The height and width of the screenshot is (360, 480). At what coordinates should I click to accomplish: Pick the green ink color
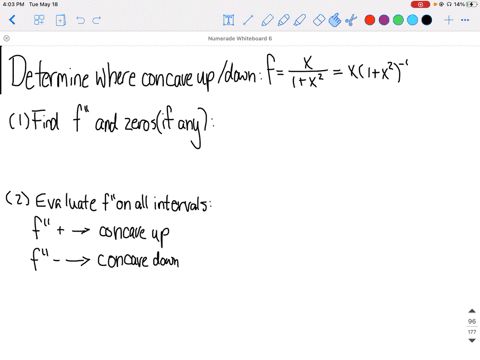pyautogui.click(x=398, y=20)
